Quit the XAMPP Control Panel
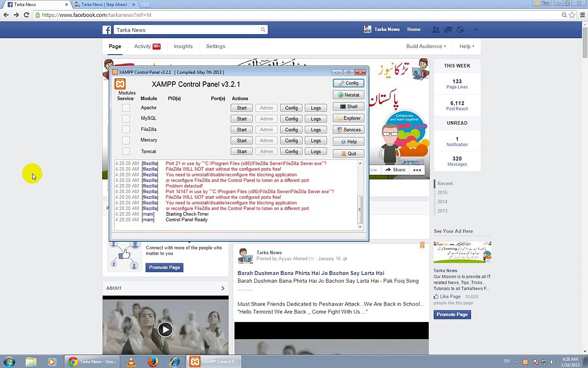588x368 pixels. 349,153
